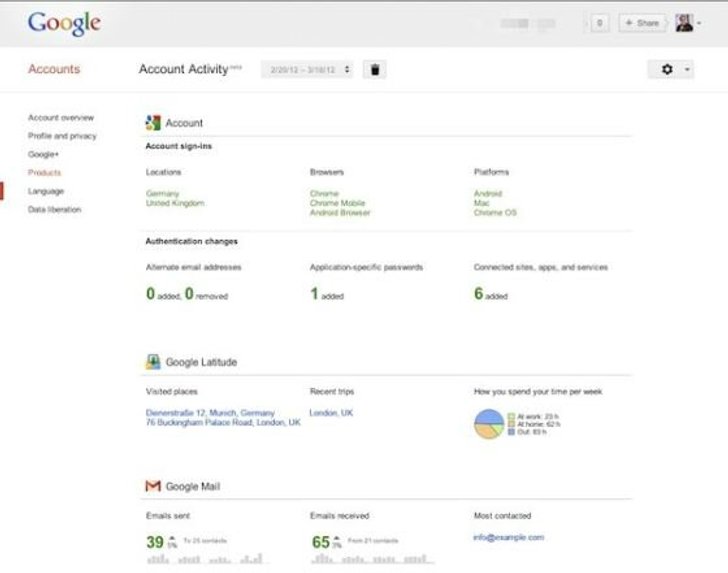The height and width of the screenshot is (573, 728).
Task: Click the trash delete icon
Action: 374,70
